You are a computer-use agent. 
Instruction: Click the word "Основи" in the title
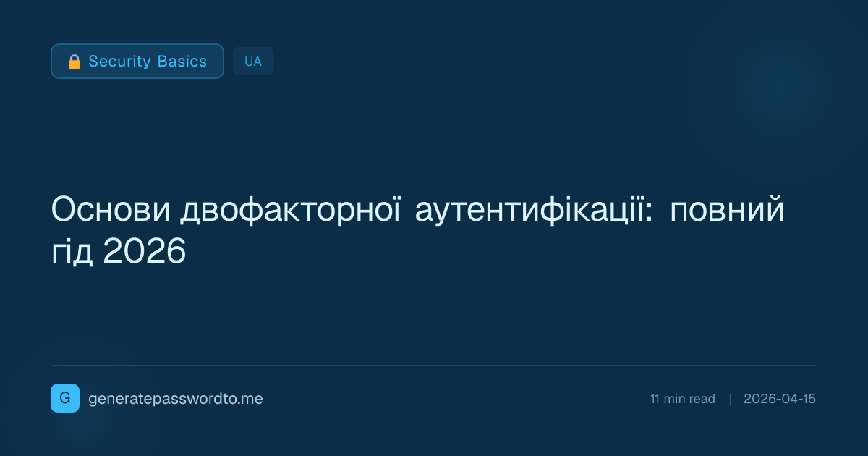111,211
